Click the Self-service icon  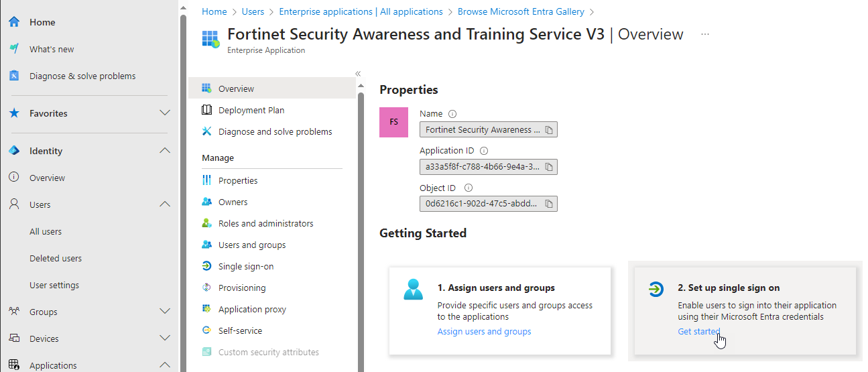pyautogui.click(x=206, y=330)
